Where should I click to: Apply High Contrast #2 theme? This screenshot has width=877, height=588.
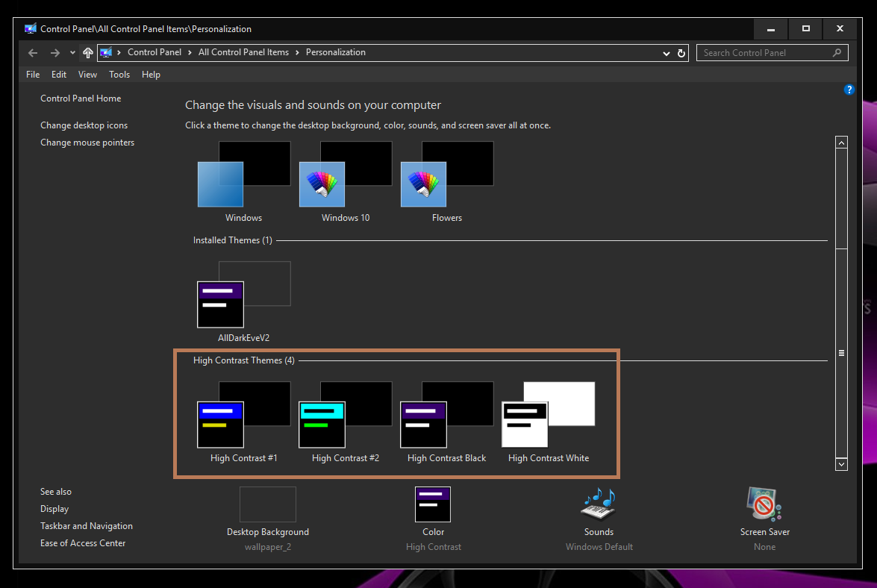[346, 415]
